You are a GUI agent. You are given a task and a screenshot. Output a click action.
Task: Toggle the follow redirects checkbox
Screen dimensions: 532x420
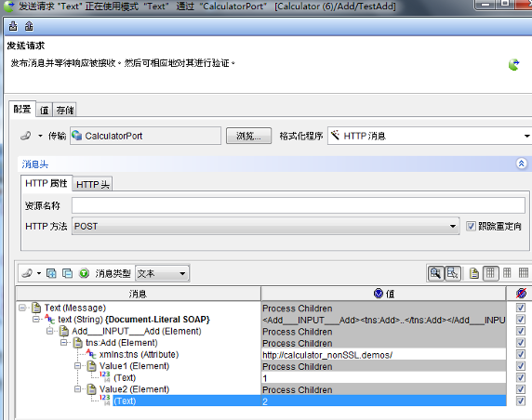[471, 226]
